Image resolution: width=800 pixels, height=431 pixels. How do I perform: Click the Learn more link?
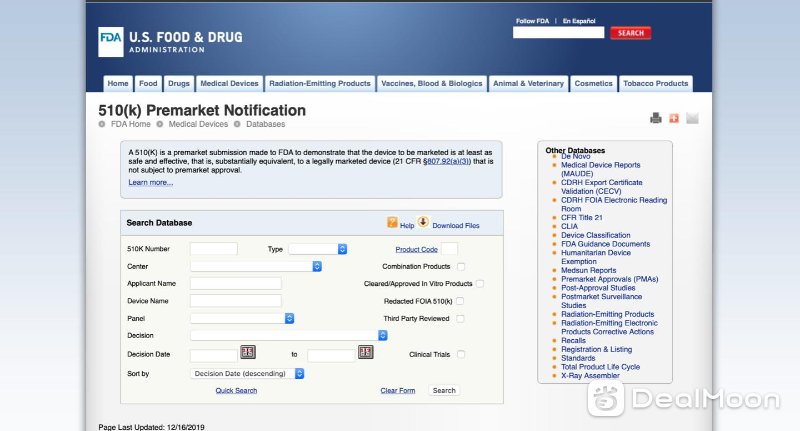click(x=151, y=183)
